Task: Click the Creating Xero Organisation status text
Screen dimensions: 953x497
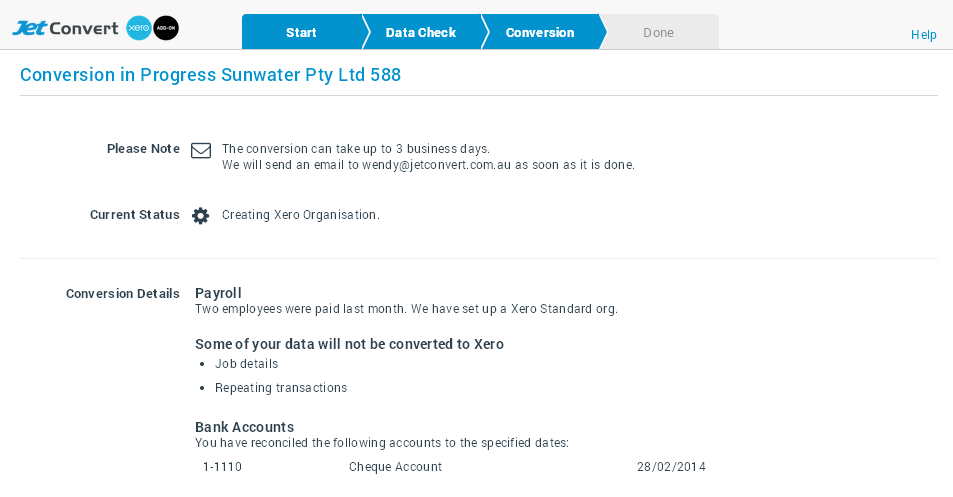Action: pos(300,215)
